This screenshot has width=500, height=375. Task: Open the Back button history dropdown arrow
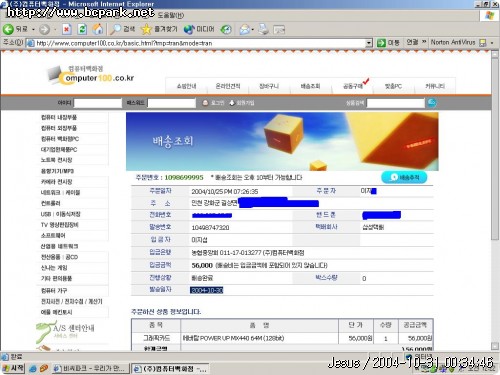pos(33,30)
